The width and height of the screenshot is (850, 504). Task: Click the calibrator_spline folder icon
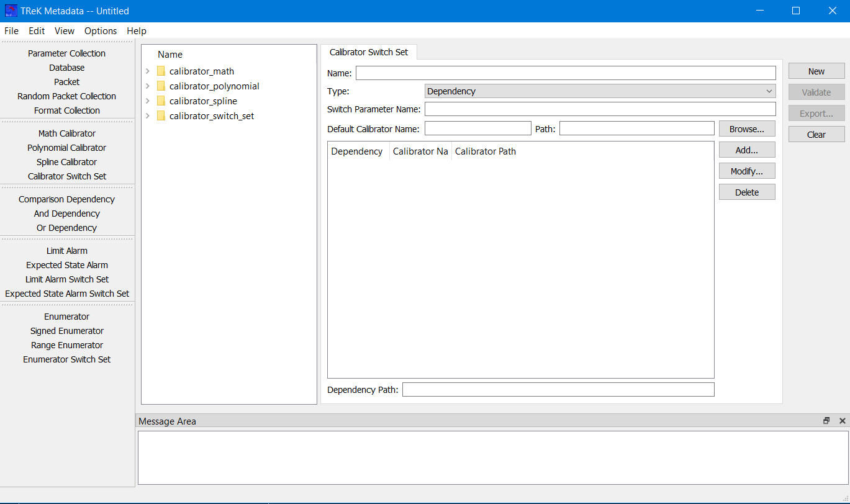(x=161, y=101)
